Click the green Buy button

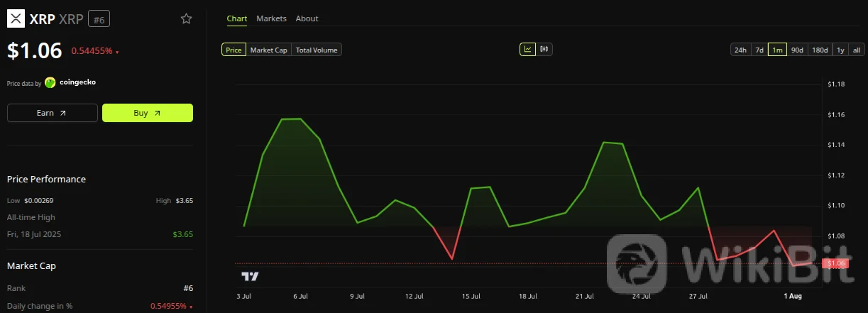(x=148, y=113)
